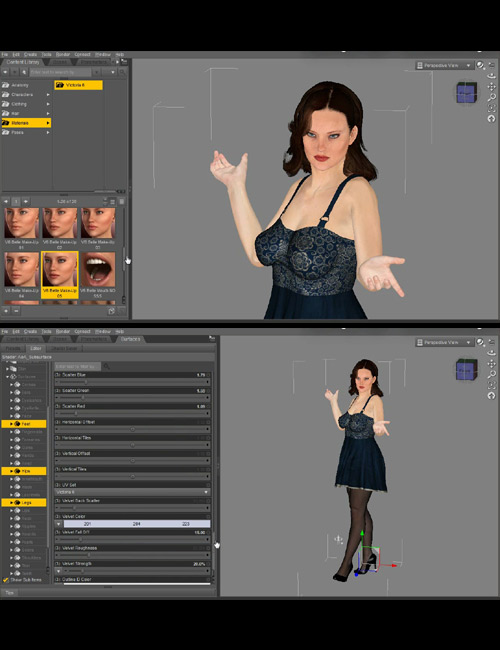Click zoom magnifier icon in Content Library viewport
The width and height of the screenshot is (500, 650).
click(491, 97)
